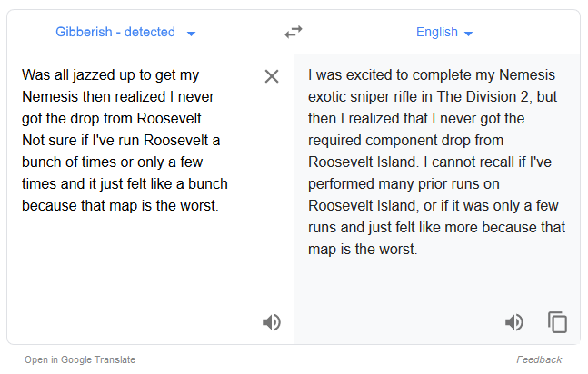The width and height of the screenshot is (588, 374).
Task: Click 'Nemesis' in the translation's first line
Action: click(x=527, y=75)
